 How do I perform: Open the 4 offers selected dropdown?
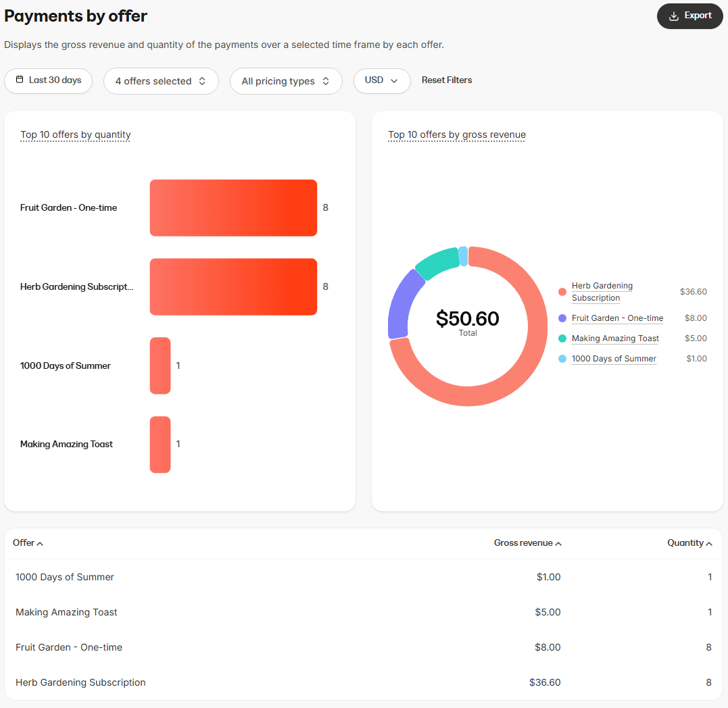[x=161, y=80]
